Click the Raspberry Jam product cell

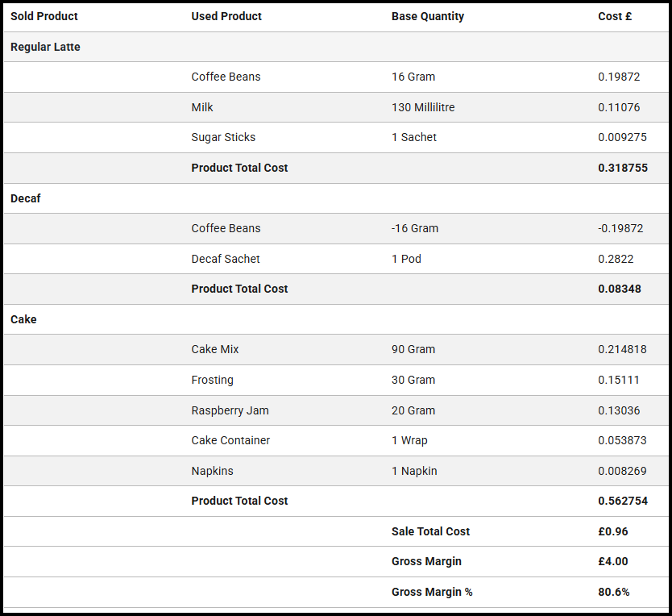[230, 410]
